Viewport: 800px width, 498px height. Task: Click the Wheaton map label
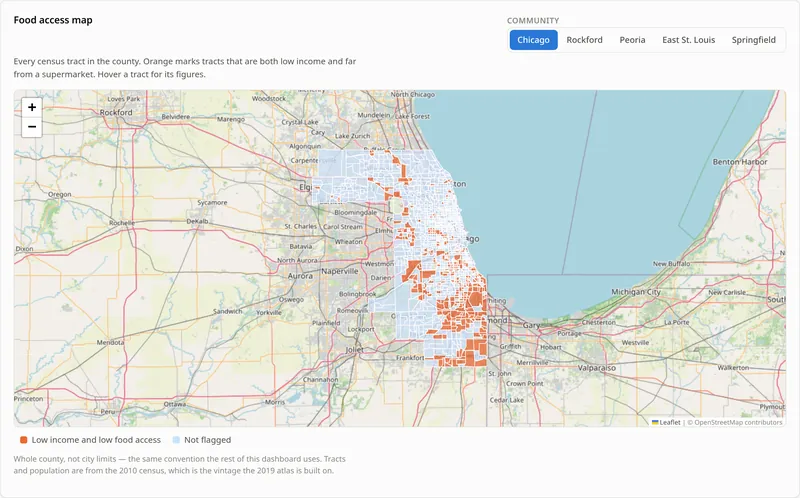348,242
